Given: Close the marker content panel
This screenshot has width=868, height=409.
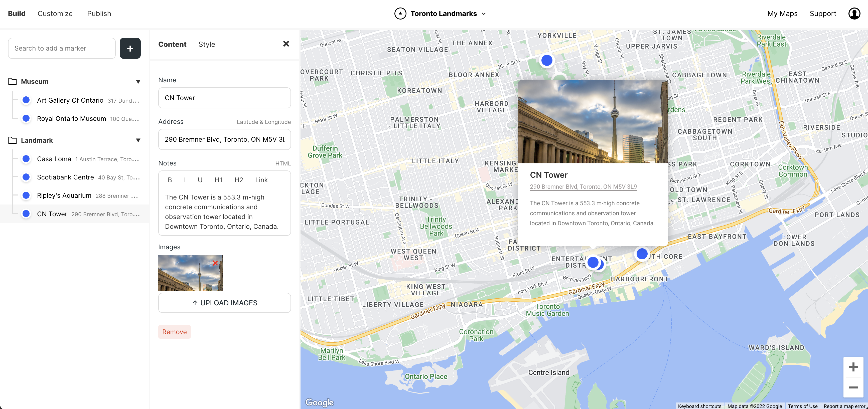Looking at the screenshot, I should pyautogui.click(x=286, y=44).
